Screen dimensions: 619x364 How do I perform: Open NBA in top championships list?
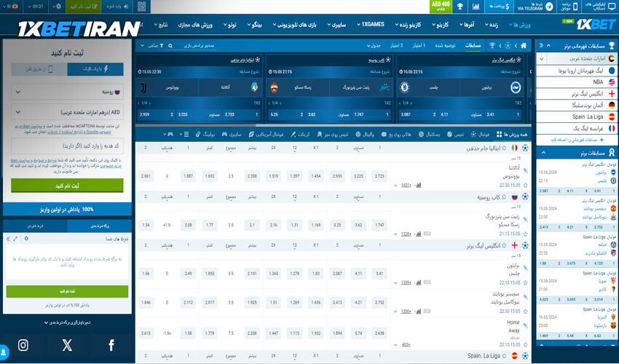pos(575,82)
